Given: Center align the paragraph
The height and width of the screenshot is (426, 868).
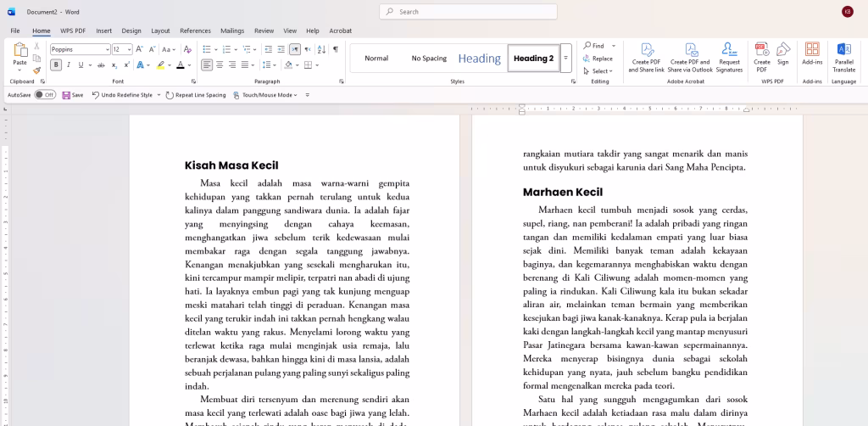Looking at the screenshot, I should point(220,65).
